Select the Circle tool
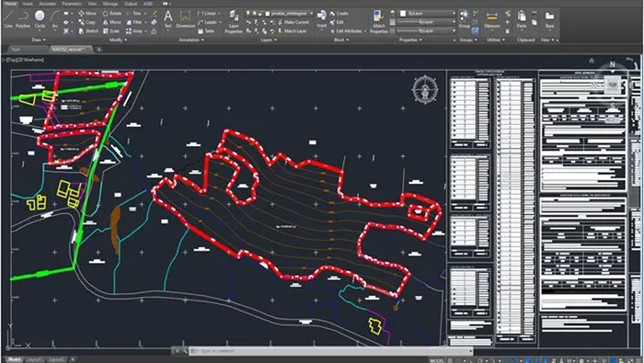This screenshot has width=644, height=363. [x=40, y=19]
